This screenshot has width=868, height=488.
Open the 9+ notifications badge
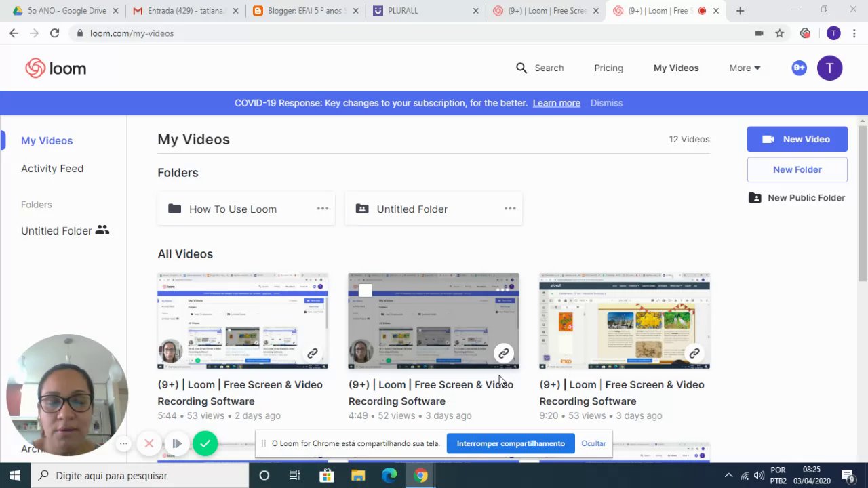pyautogui.click(x=799, y=68)
